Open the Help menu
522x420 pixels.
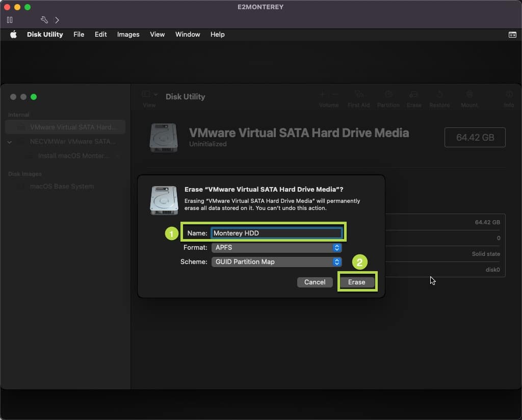217,35
